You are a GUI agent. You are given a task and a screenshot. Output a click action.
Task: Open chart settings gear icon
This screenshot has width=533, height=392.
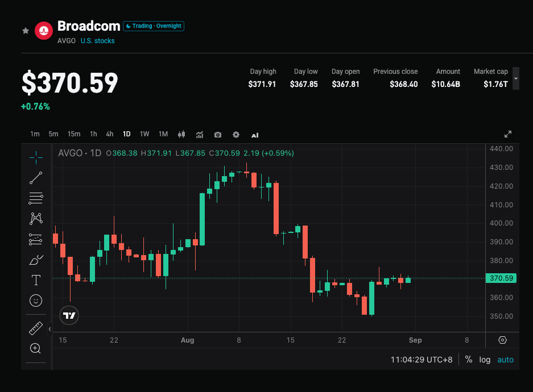236,135
